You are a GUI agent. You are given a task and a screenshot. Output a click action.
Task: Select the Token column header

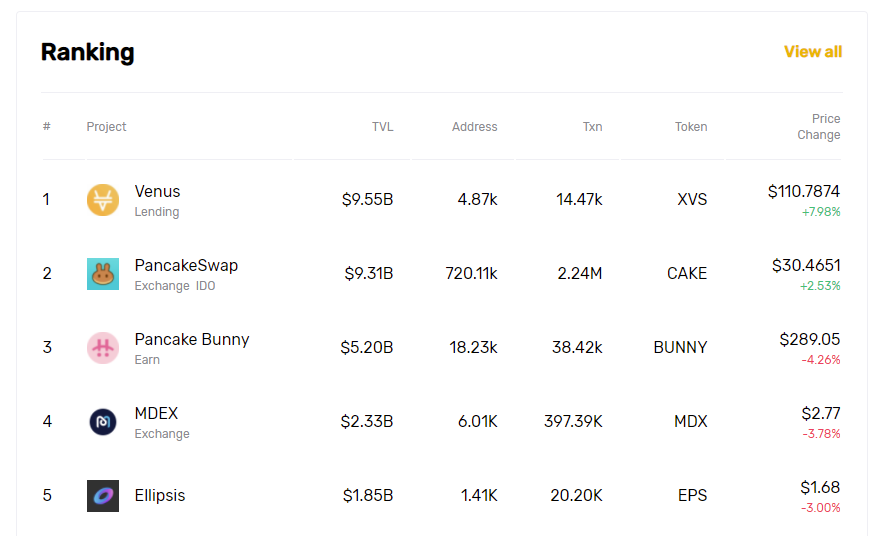click(x=691, y=127)
